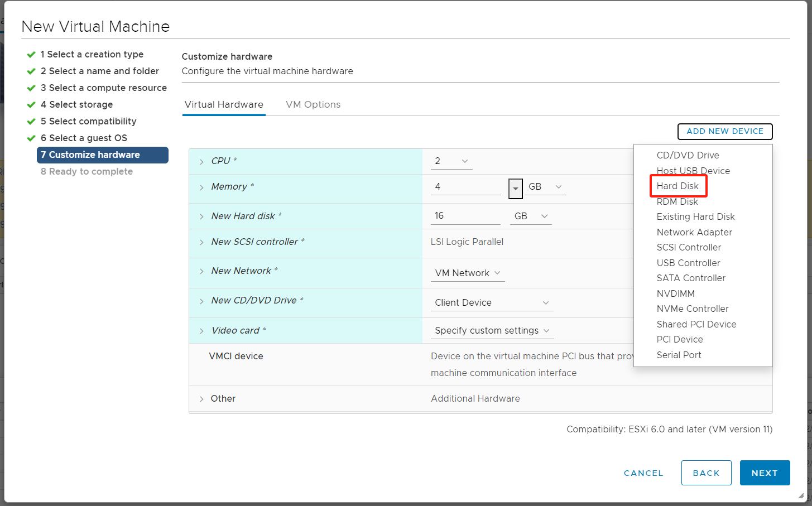Open the Client Device dropdown
Viewport: 812px width, 506px height.
[x=492, y=302]
